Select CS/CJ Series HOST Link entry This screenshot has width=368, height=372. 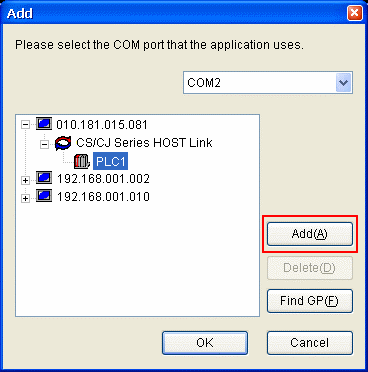[x=144, y=143]
